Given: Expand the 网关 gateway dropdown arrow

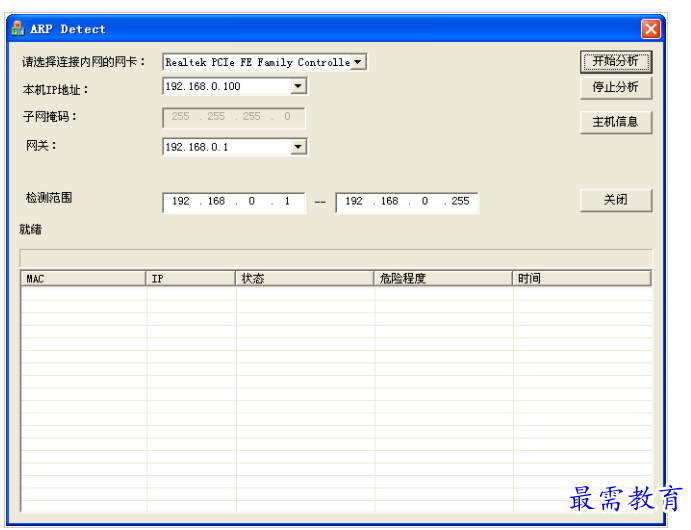Looking at the screenshot, I should coord(298,147).
